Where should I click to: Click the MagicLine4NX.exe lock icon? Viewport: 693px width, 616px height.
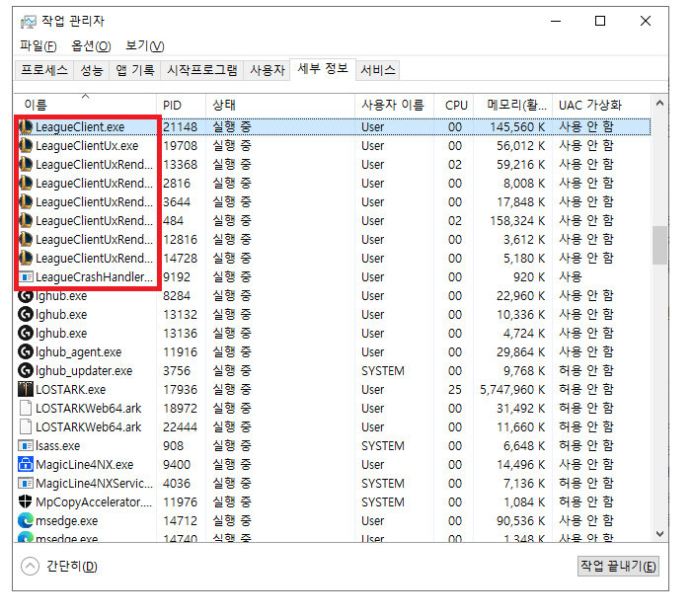26,464
